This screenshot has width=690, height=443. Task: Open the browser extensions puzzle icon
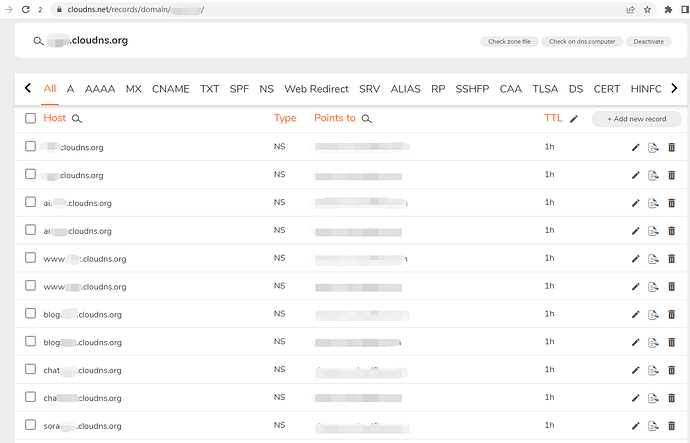[668, 10]
